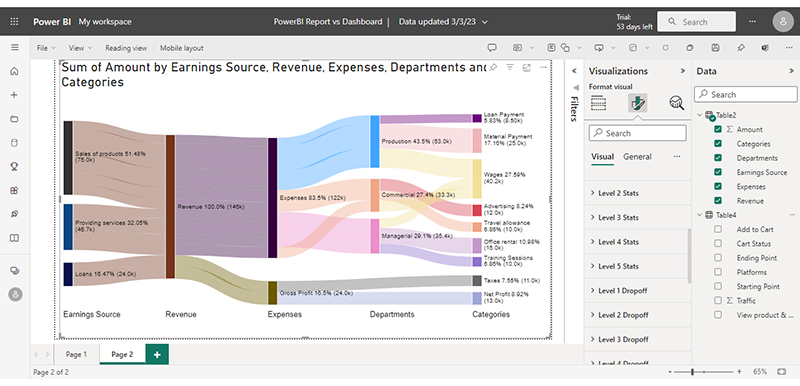Open Data updated 3/3/23 dropdown
This screenshot has height=386, width=800.
443,22
